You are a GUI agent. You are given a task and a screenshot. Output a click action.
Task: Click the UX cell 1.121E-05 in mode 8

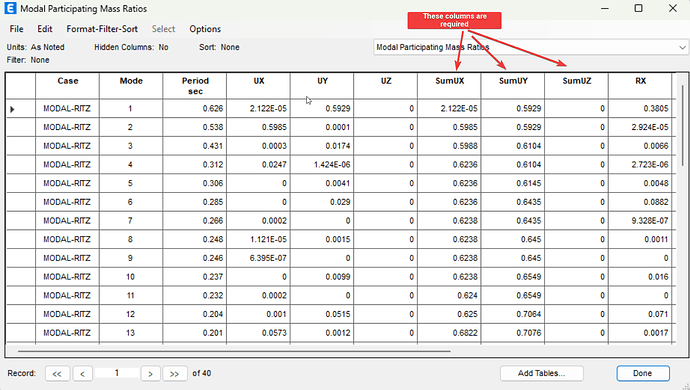[x=259, y=239]
